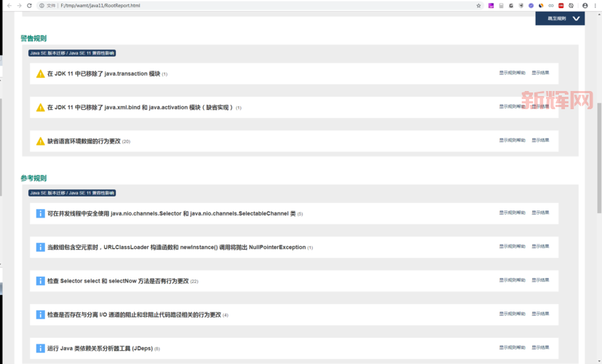The width and height of the screenshot is (602, 364).
Task: Click info icon for JDeps rule
Action: tap(41, 348)
